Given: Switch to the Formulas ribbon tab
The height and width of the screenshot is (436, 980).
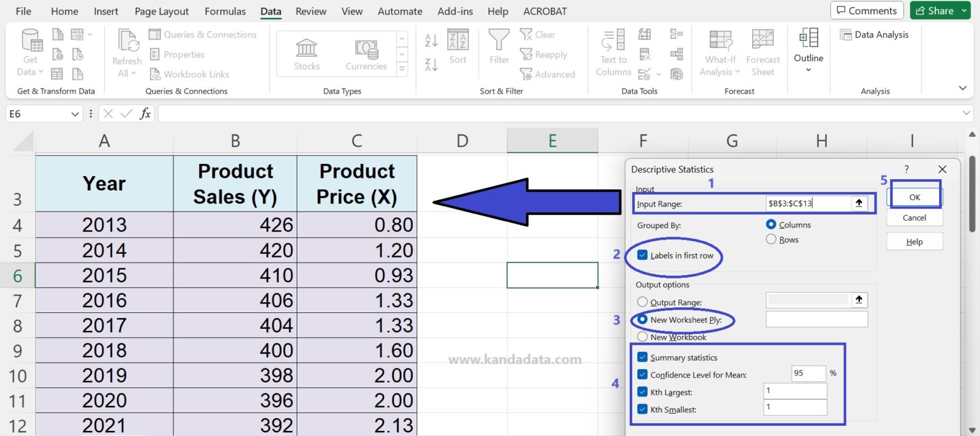Looking at the screenshot, I should (x=225, y=11).
